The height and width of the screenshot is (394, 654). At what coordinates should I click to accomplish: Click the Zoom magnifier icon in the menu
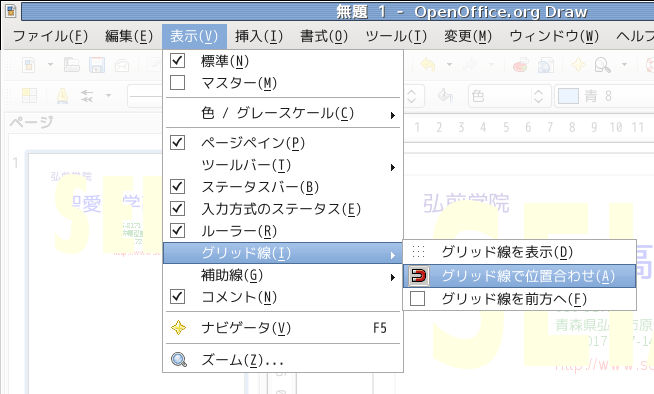[179, 359]
